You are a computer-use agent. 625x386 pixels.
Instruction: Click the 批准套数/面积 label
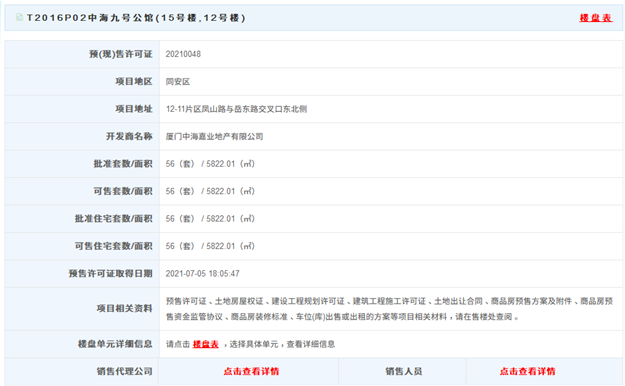123,164
